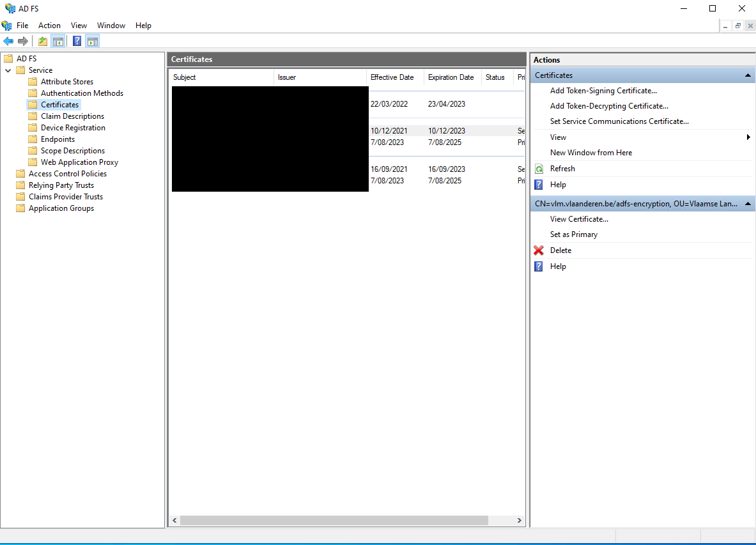756x545 pixels.
Task: Click New Window from Here
Action: [x=590, y=153]
